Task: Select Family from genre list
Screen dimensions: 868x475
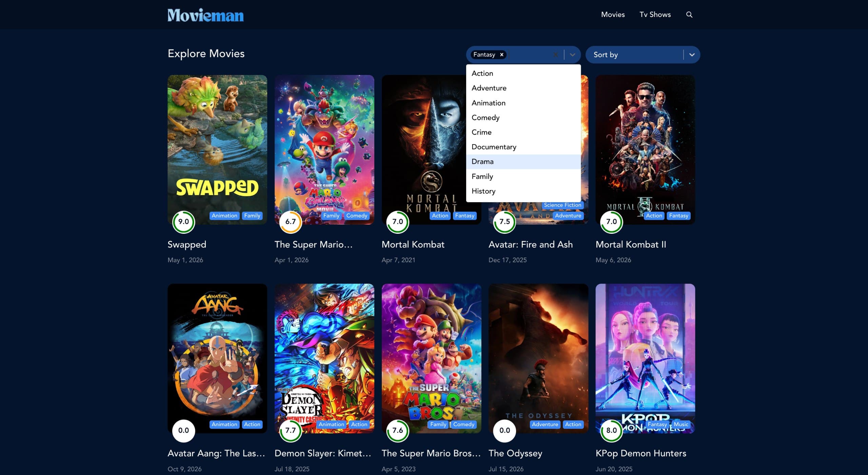Action: 523,176
